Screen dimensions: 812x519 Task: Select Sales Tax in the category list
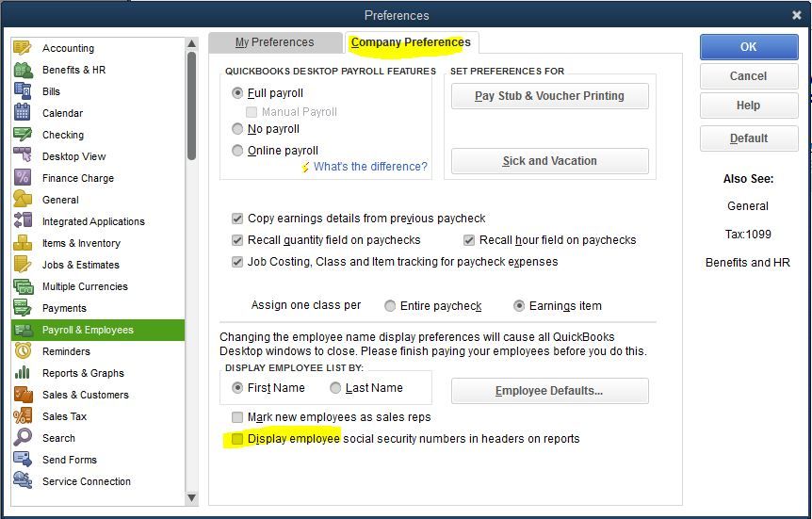(x=97, y=416)
